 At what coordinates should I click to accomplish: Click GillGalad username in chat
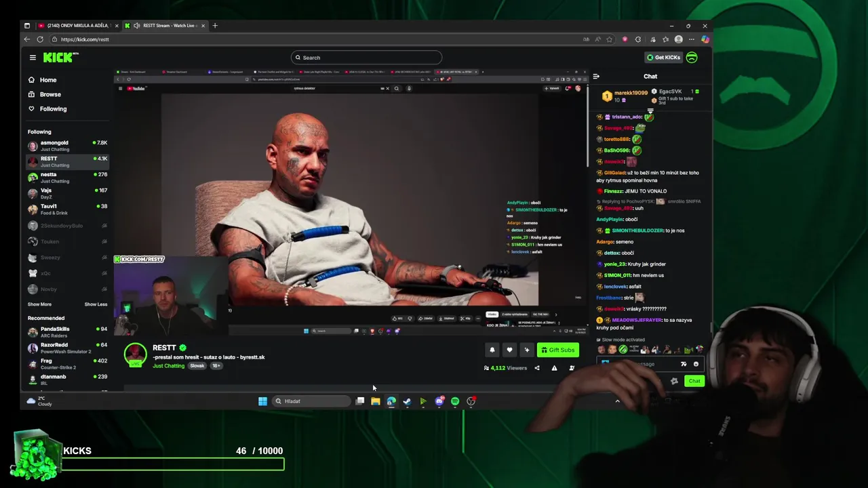click(614, 173)
